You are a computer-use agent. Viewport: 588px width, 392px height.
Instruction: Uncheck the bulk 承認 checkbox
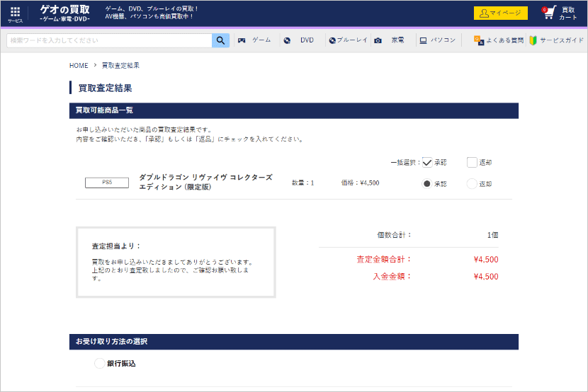coord(427,163)
